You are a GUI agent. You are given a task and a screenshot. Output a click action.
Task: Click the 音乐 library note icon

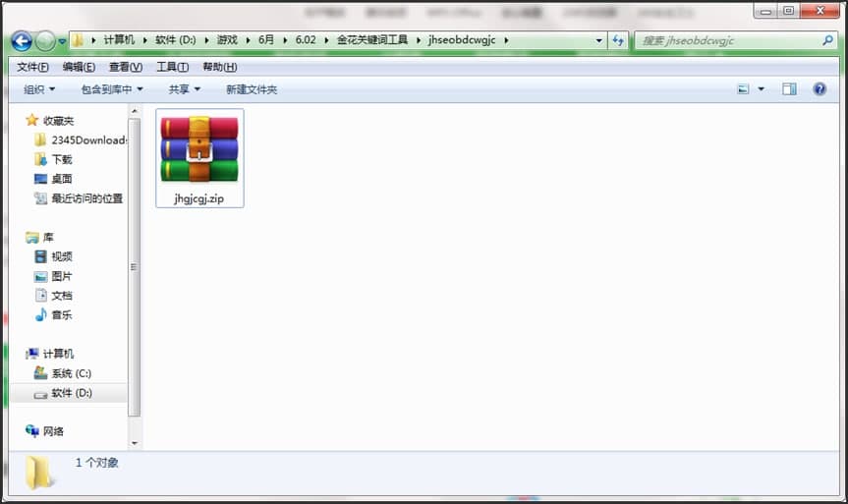coord(40,314)
